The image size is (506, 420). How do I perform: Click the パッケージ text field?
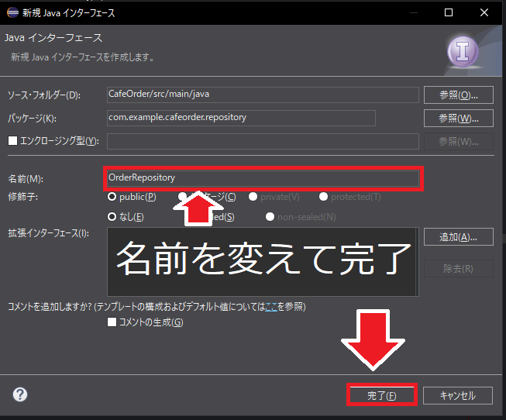[x=240, y=118]
